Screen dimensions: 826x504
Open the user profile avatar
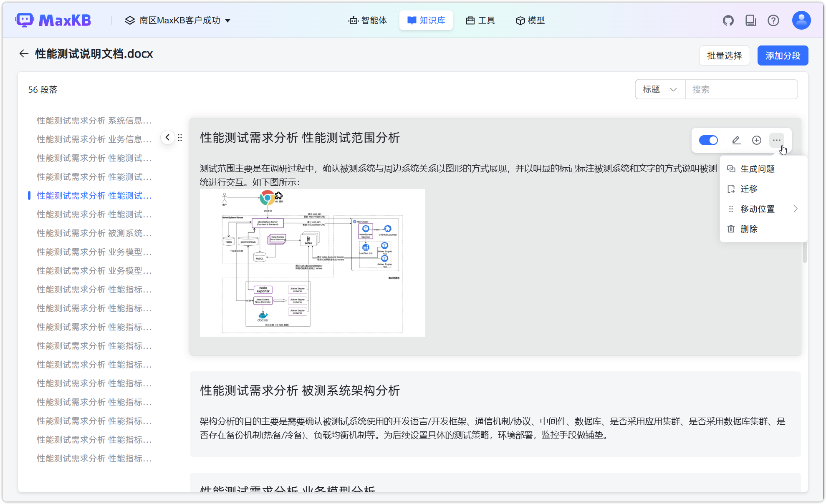pyautogui.click(x=801, y=20)
